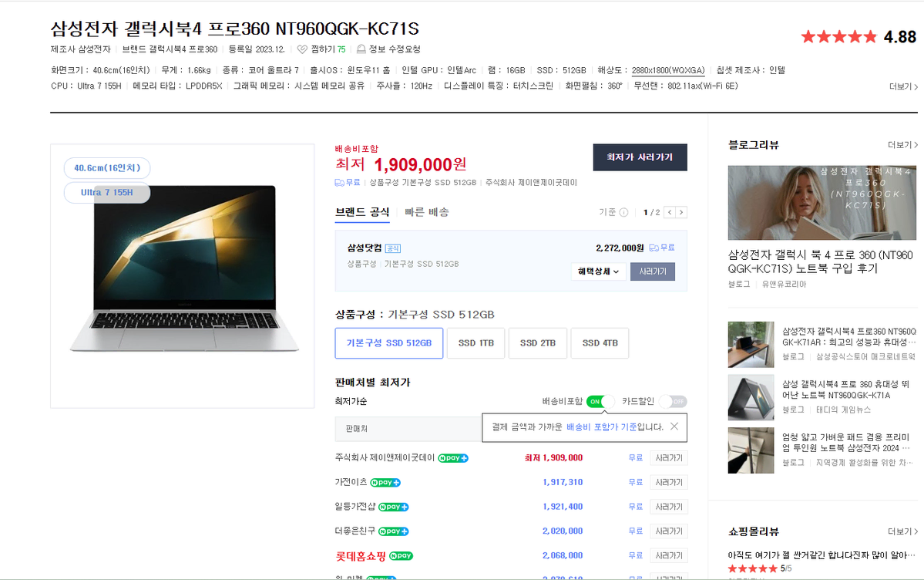The width and height of the screenshot is (924, 580).
Task: Click 삼성닷컴 seller name
Action: [365, 248]
